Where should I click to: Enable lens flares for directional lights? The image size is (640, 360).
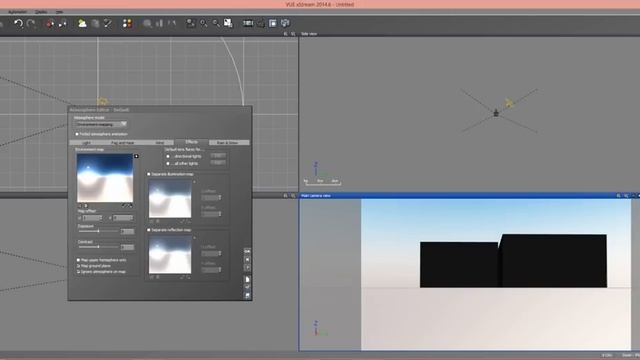168,156
